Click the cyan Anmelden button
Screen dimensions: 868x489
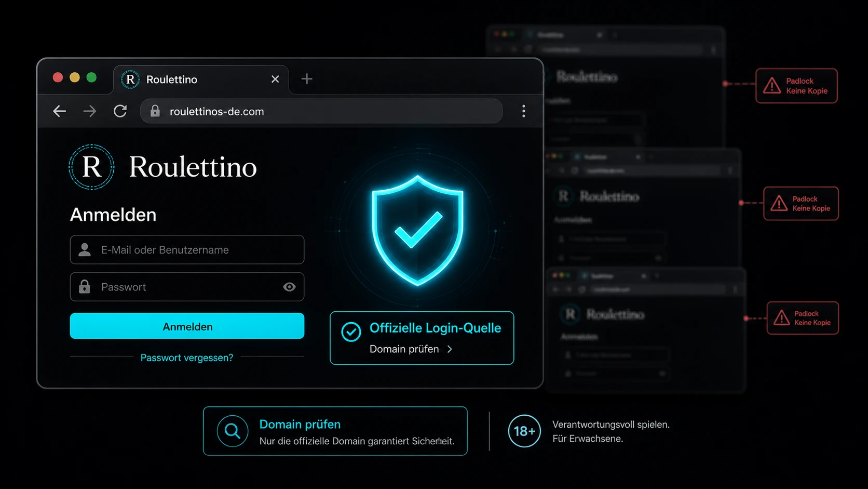187,326
